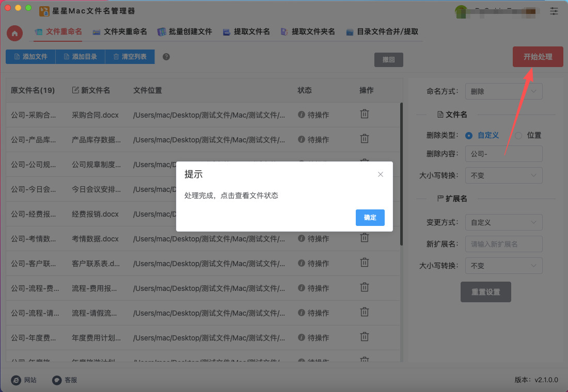The height and width of the screenshot is (392, 568).
Task: Delete the 考情数据.docx row with trash icon
Action: click(x=365, y=238)
